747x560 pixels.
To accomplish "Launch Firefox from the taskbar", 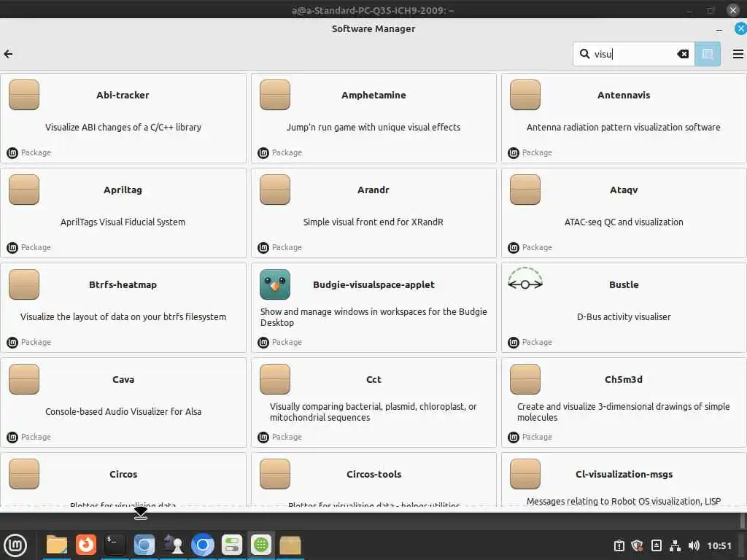I will pos(86,545).
